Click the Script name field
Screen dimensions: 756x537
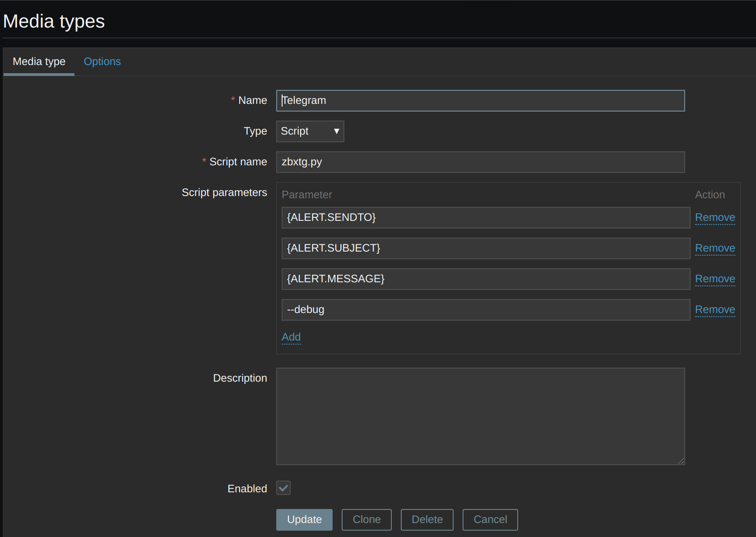(480, 162)
